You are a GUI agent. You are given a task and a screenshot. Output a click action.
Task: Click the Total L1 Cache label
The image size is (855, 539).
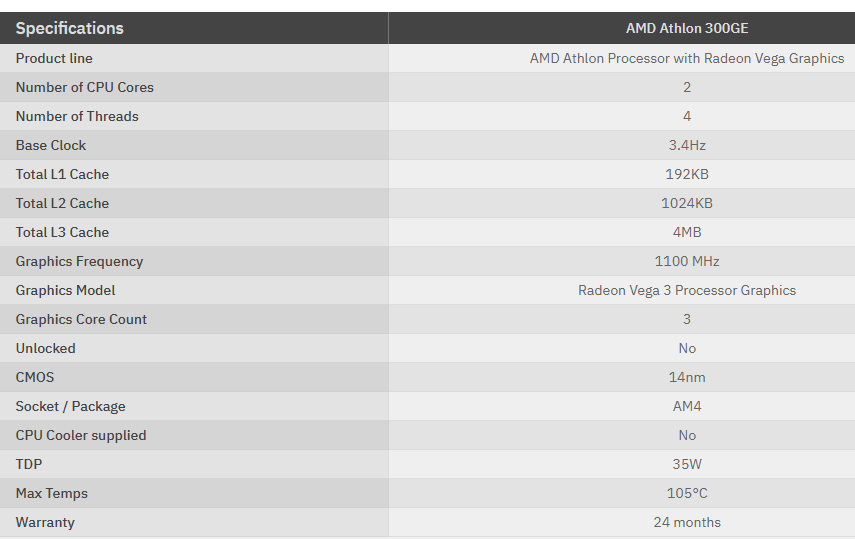point(62,174)
